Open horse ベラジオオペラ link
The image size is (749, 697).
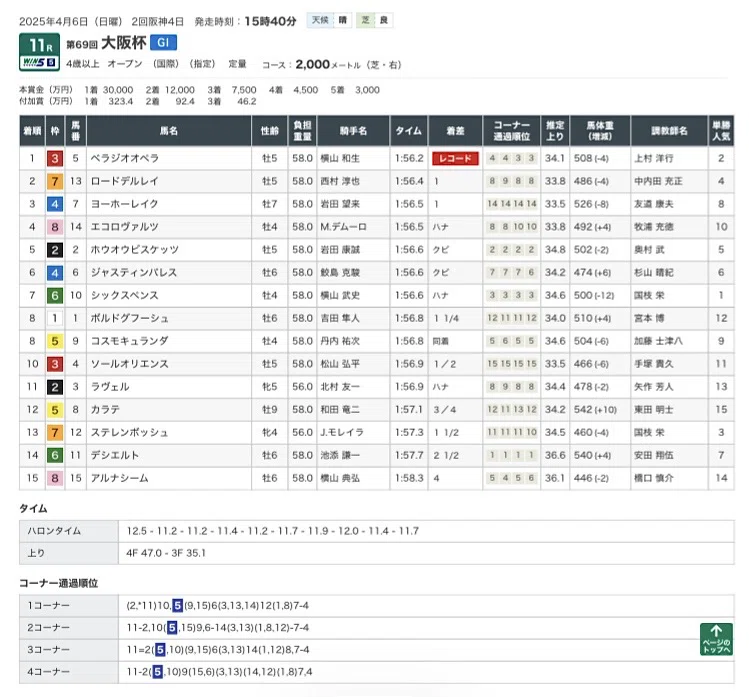[125, 158]
